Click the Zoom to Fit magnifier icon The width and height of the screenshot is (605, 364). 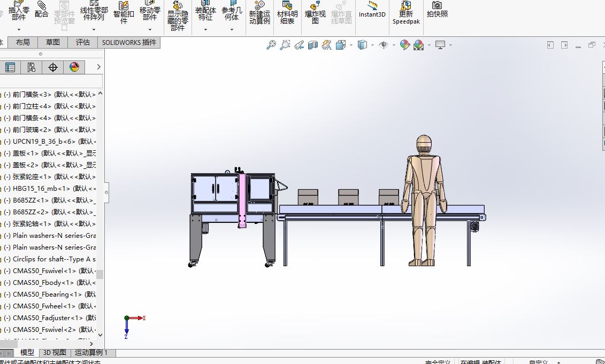tap(271, 45)
